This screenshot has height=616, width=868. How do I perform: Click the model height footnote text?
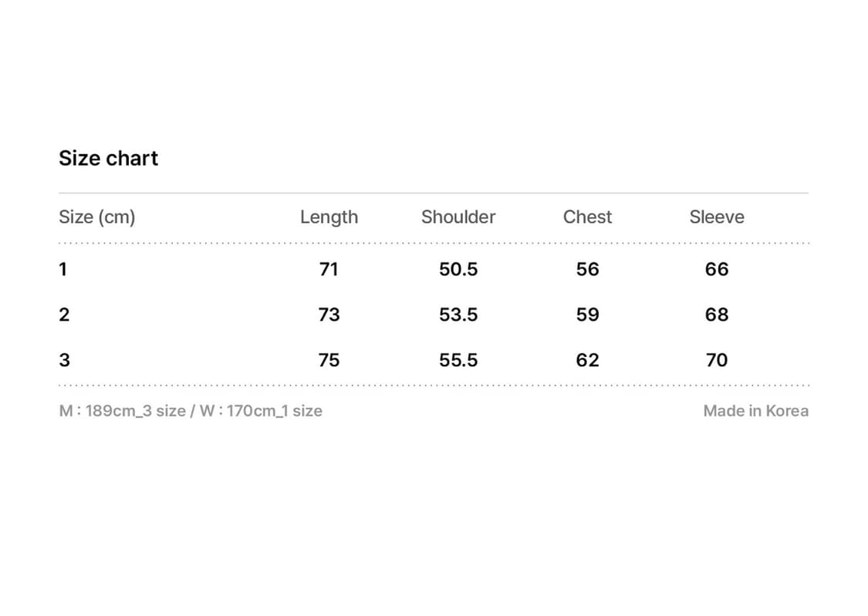coord(191,411)
